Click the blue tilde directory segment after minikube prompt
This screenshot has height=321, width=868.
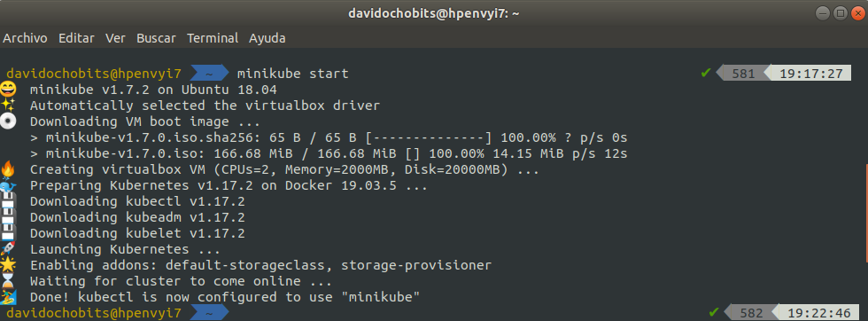tap(209, 313)
